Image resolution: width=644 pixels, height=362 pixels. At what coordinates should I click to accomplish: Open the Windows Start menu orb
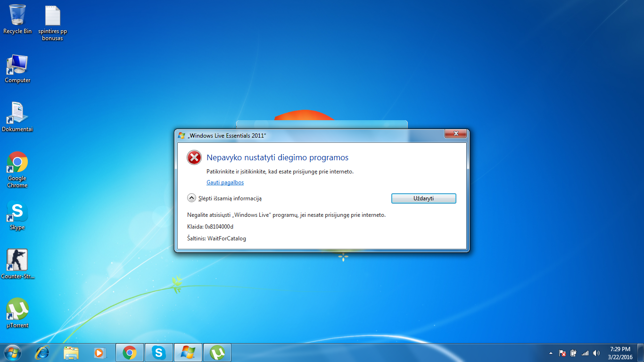(13, 353)
